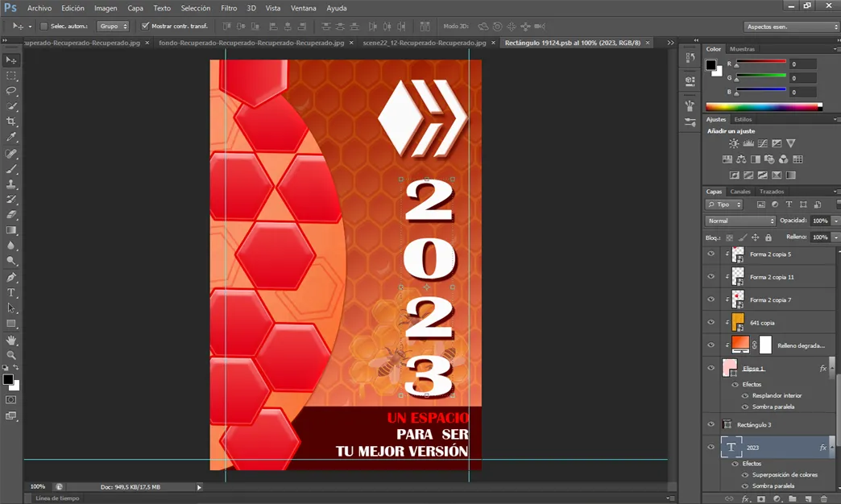Add Brightness/Contrast adjustment

coord(734,143)
